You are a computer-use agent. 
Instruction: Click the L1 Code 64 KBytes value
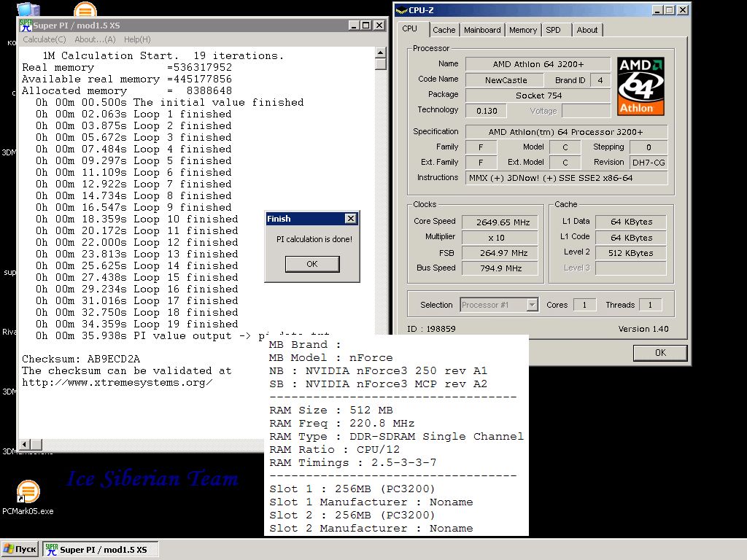click(631, 238)
